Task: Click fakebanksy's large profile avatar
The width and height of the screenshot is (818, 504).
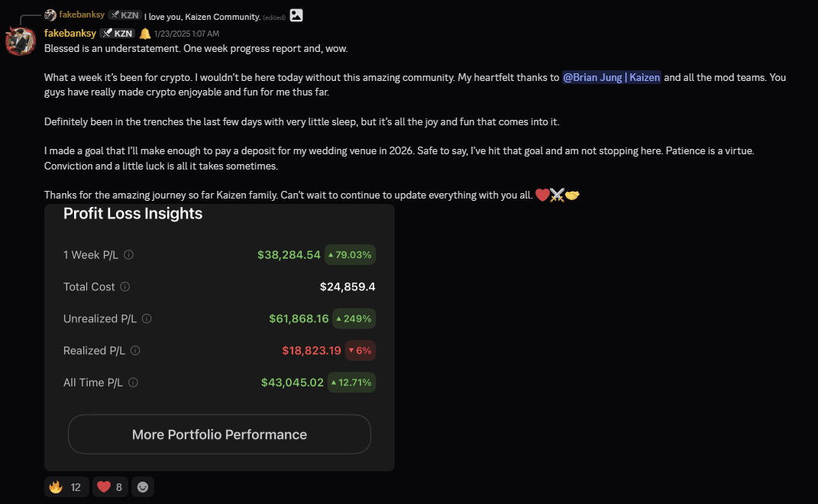Action: click(x=21, y=40)
